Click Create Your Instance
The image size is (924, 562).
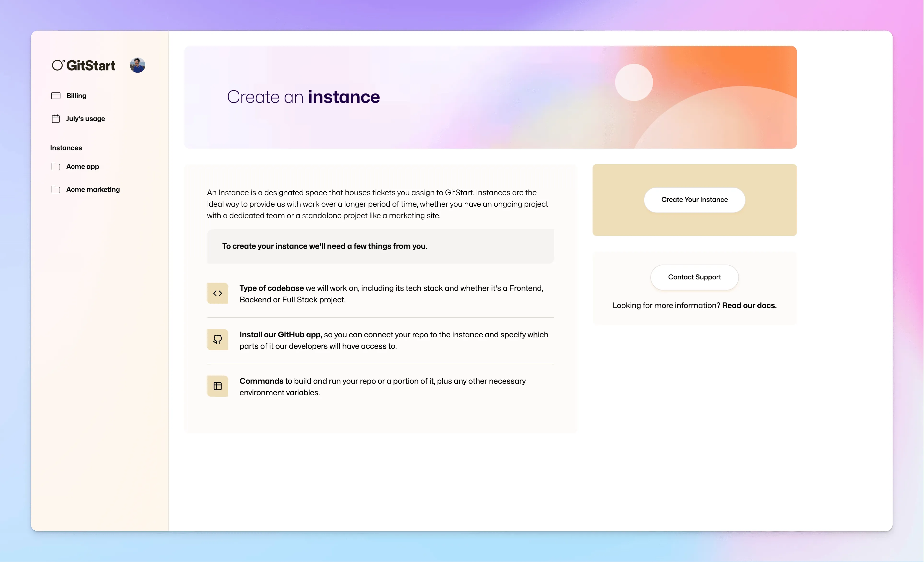[694, 200]
